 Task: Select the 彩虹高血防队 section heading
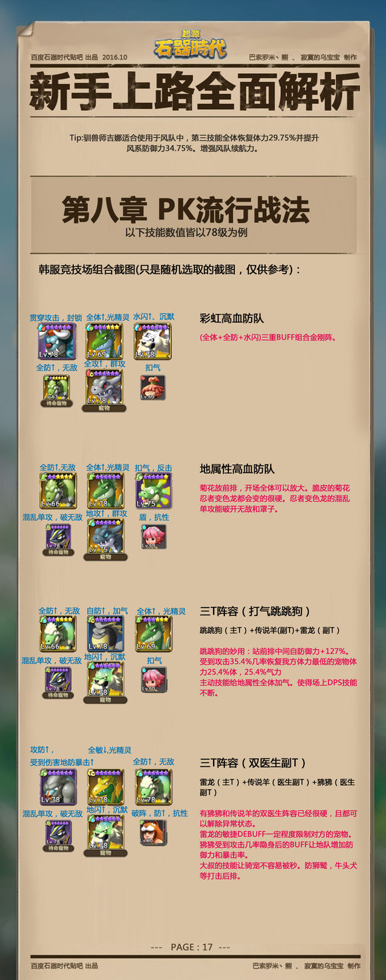click(232, 319)
